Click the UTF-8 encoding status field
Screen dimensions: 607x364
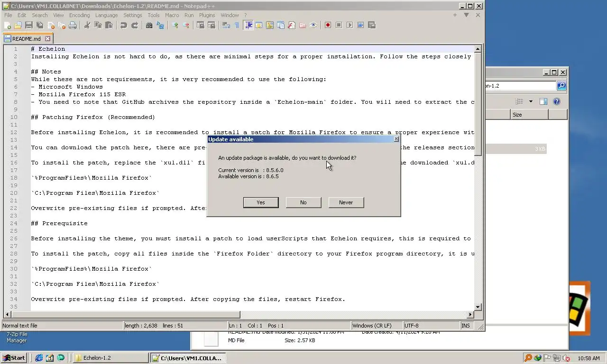[431, 326]
